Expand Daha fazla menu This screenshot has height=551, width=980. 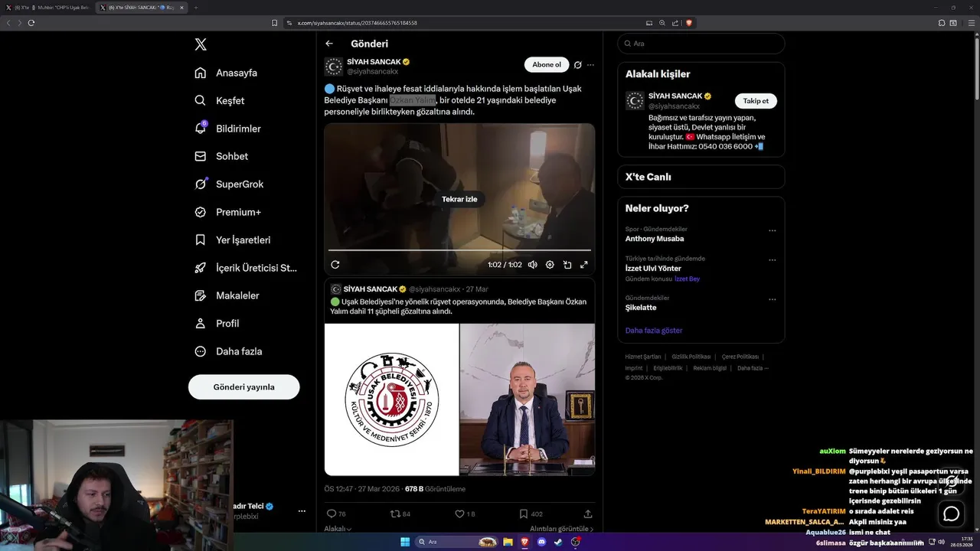click(x=228, y=351)
